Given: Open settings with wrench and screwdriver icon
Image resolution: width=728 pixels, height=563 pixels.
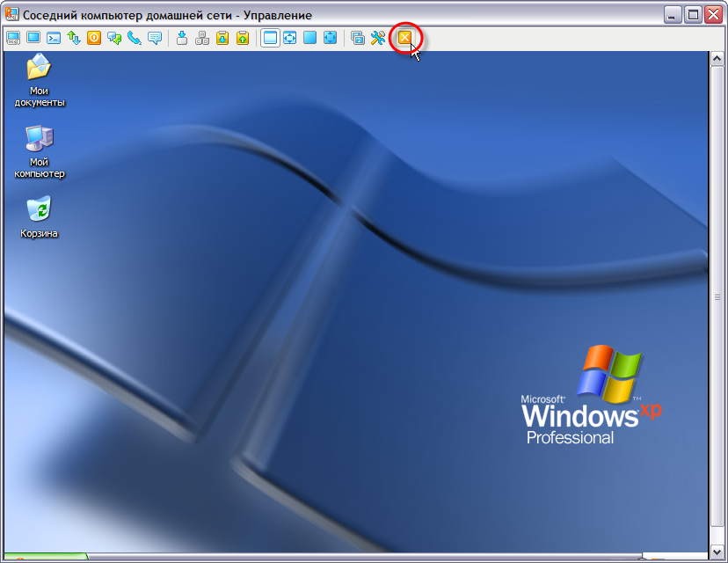Looking at the screenshot, I should coord(378,38).
